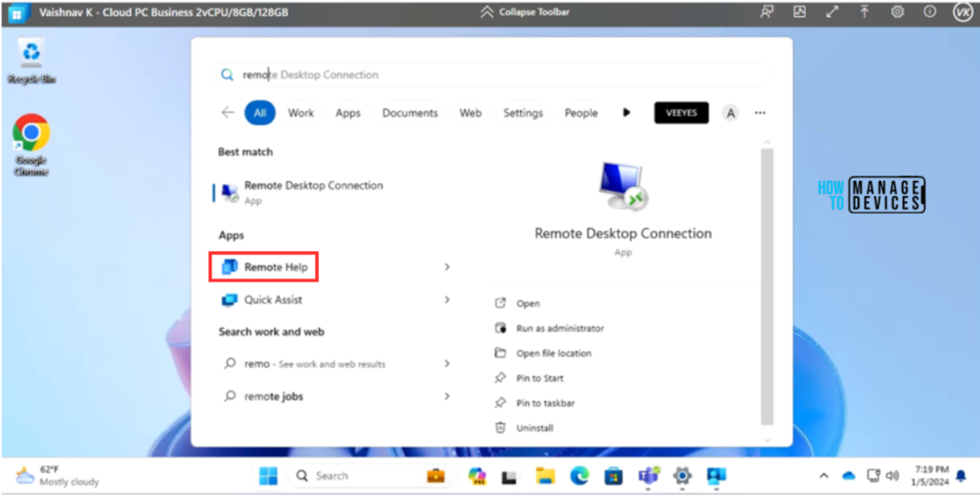Click the preview pane vertical scrollbar
The width and height of the screenshot is (980, 495).
coord(768,286)
